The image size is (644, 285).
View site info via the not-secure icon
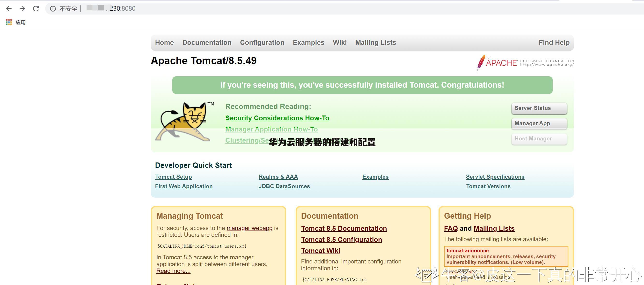coord(53,9)
